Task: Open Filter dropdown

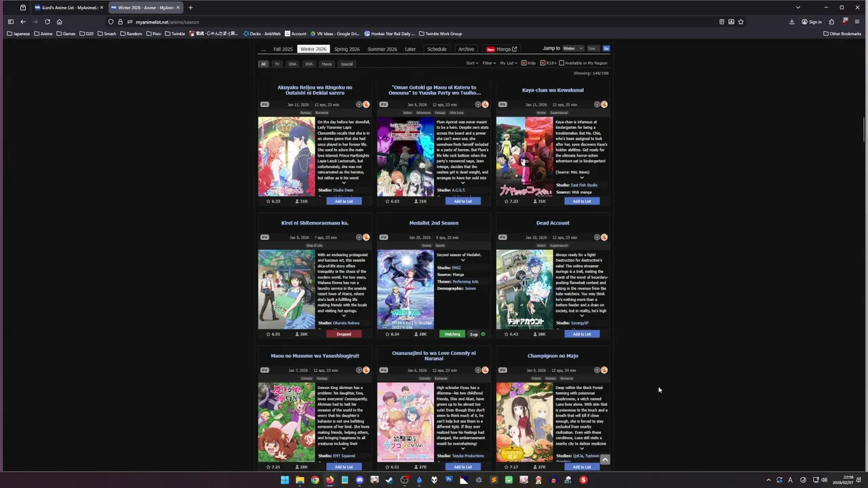Action: (489, 63)
